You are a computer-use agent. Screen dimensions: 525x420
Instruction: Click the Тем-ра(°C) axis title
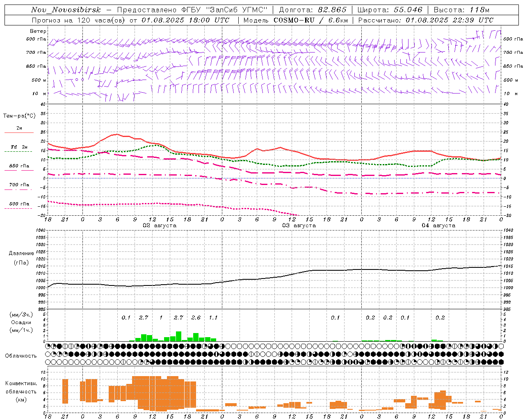[19, 116]
